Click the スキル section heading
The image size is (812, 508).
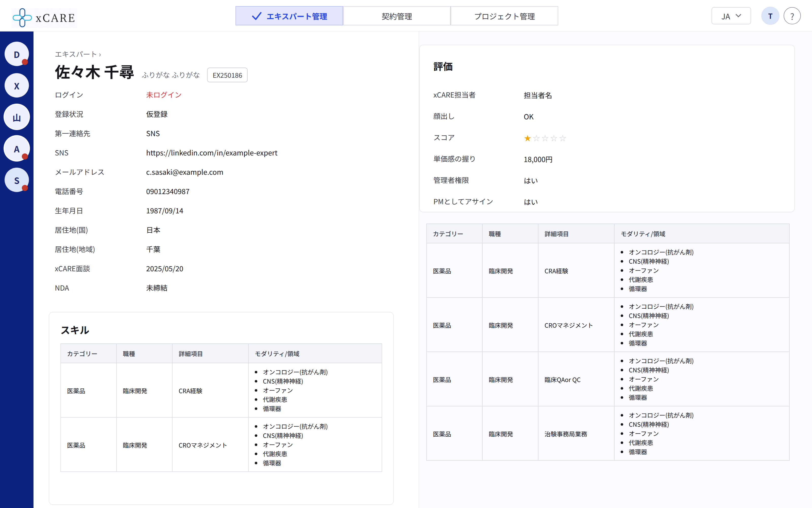point(75,330)
